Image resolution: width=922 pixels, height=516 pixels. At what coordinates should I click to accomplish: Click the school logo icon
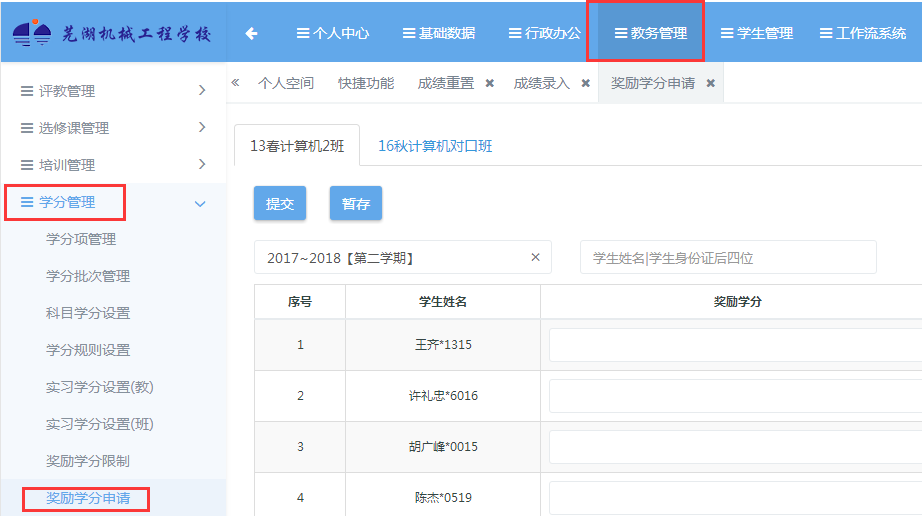coord(33,34)
